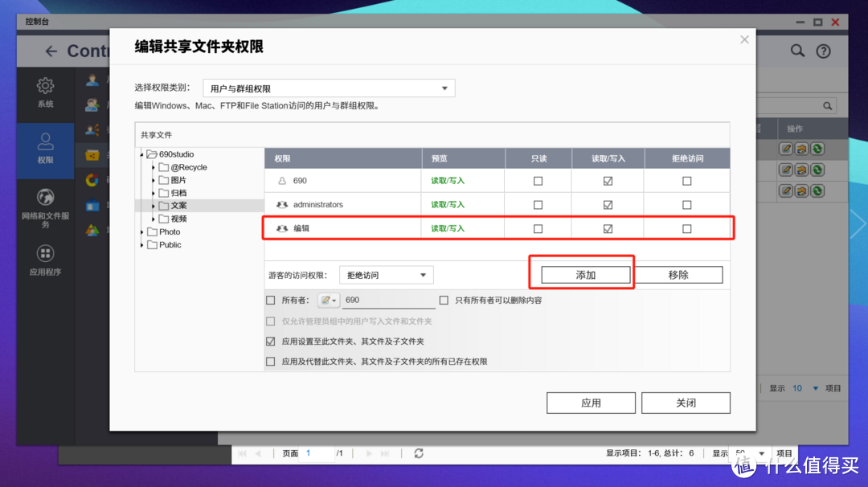
Task: Enable the 所有者 checkbox
Action: click(x=271, y=299)
